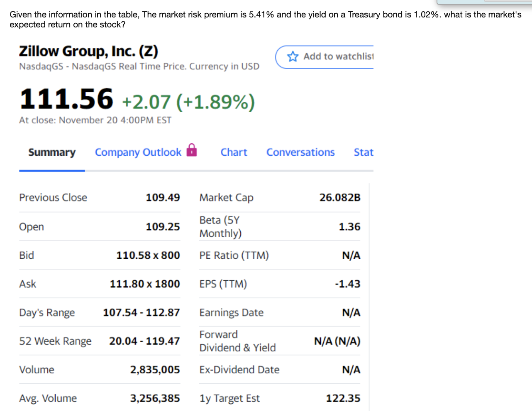Click the Previous Close label
Image resolution: width=532 pixels, height=417 pixels.
pyautogui.click(x=53, y=198)
